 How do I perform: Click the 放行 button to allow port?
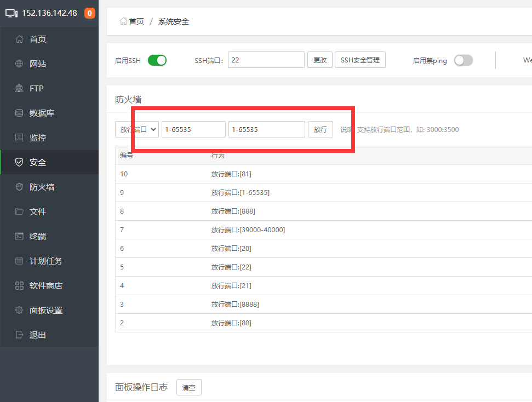coord(320,129)
